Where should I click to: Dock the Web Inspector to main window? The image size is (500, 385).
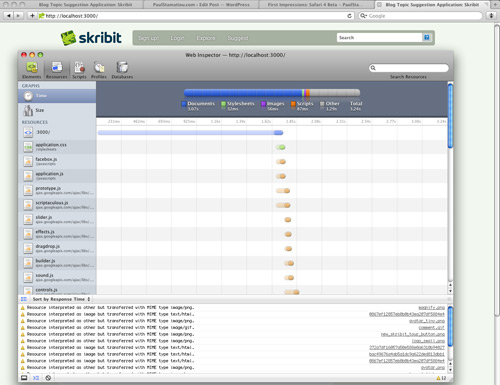pyautogui.click(x=24, y=378)
